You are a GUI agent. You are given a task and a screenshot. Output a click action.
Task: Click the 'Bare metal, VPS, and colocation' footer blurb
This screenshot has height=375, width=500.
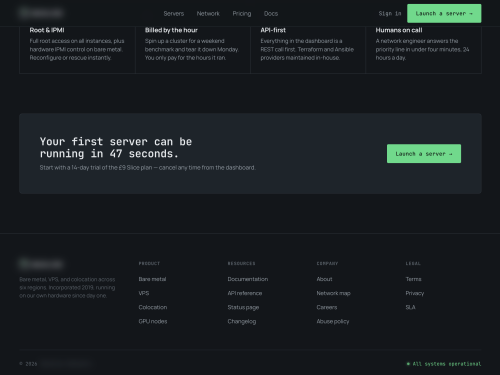pyautogui.click(x=67, y=288)
